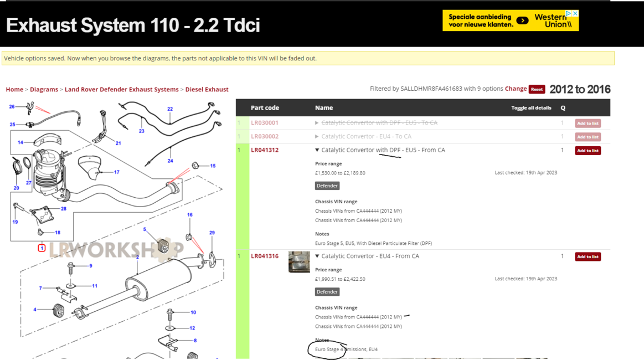Image resolution: width=644 pixels, height=360 pixels.
Task: Select diagram callout number 16
Action: click(190, 215)
